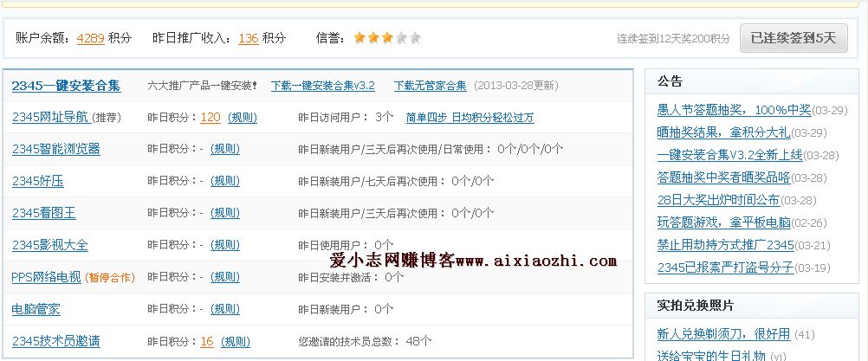
Task: View 规则 for PPS网络电视 row
Action: click(225, 277)
